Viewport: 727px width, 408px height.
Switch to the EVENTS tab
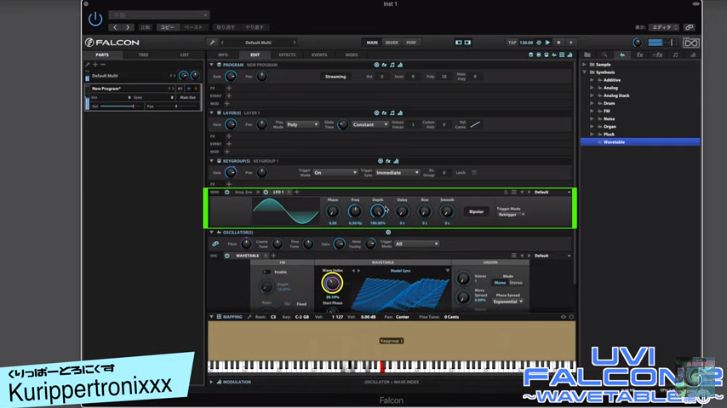319,55
